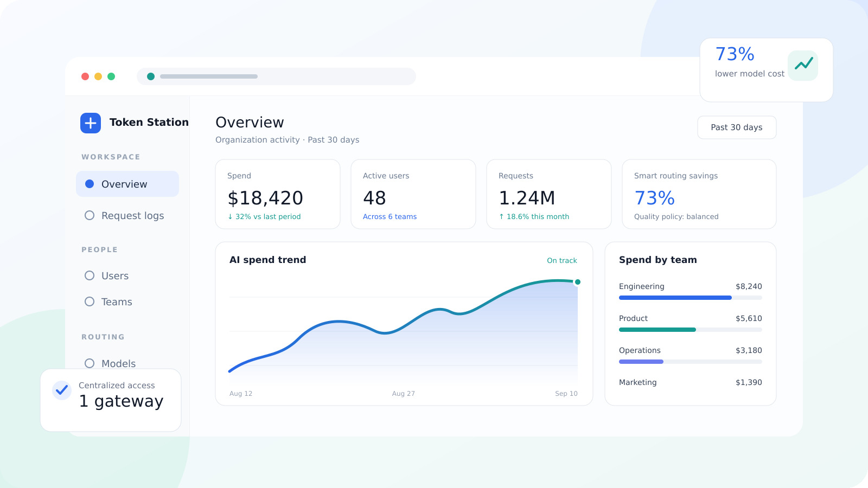Screen dimensions: 868x488
Task: Open the Smart routing savings card
Action: (x=699, y=194)
